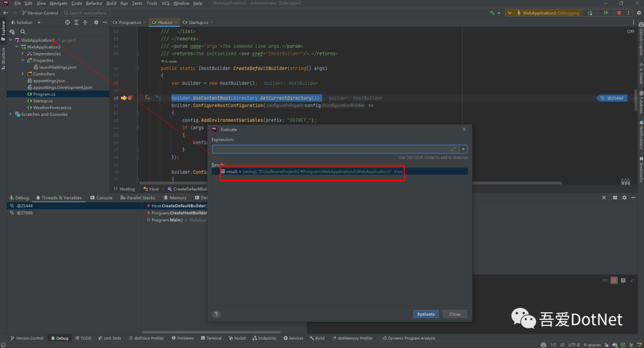Switch to the Memory debug tab

point(175,198)
